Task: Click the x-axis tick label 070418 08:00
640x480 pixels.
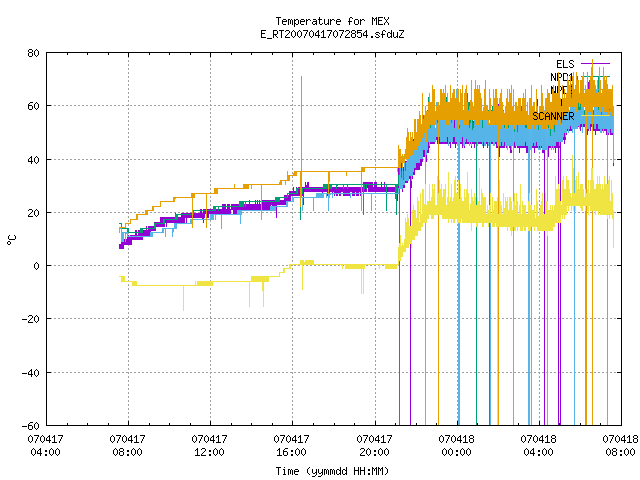Action: 620,445
